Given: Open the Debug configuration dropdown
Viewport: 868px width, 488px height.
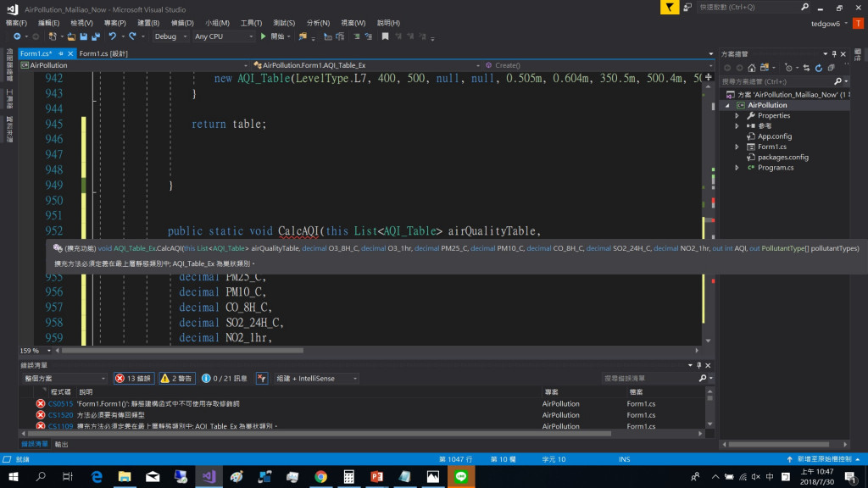Looking at the screenshot, I should tap(170, 36).
